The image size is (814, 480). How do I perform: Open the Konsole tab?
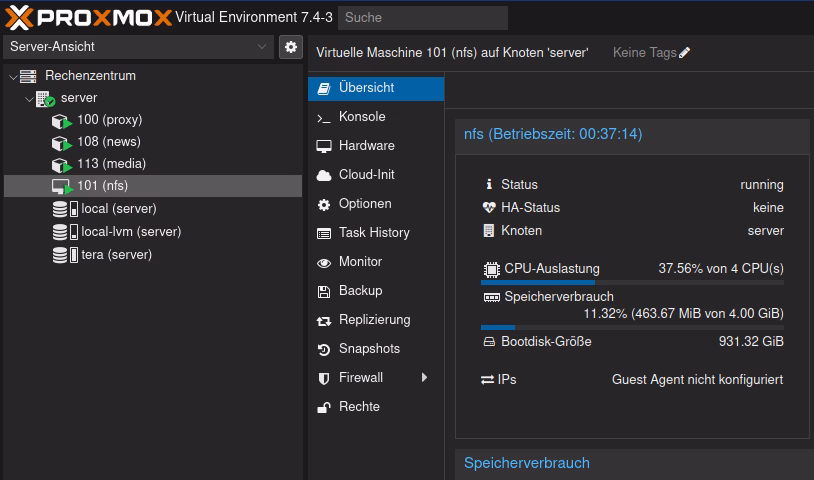[x=376, y=117]
